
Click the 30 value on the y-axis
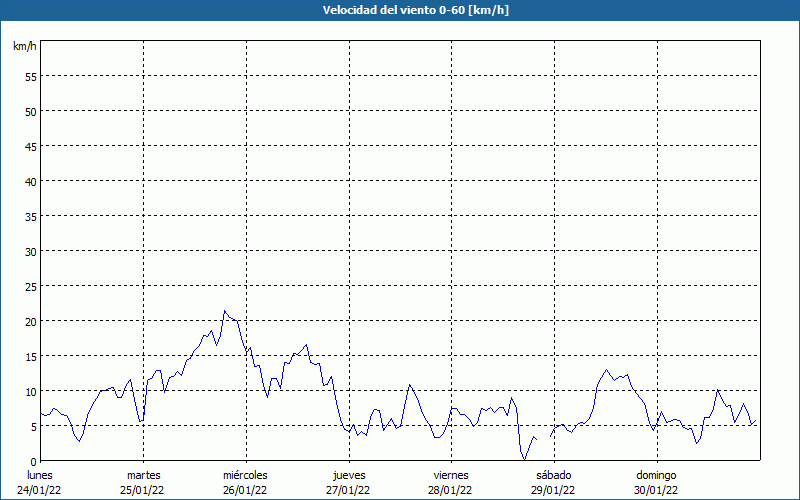coord(31,252)
